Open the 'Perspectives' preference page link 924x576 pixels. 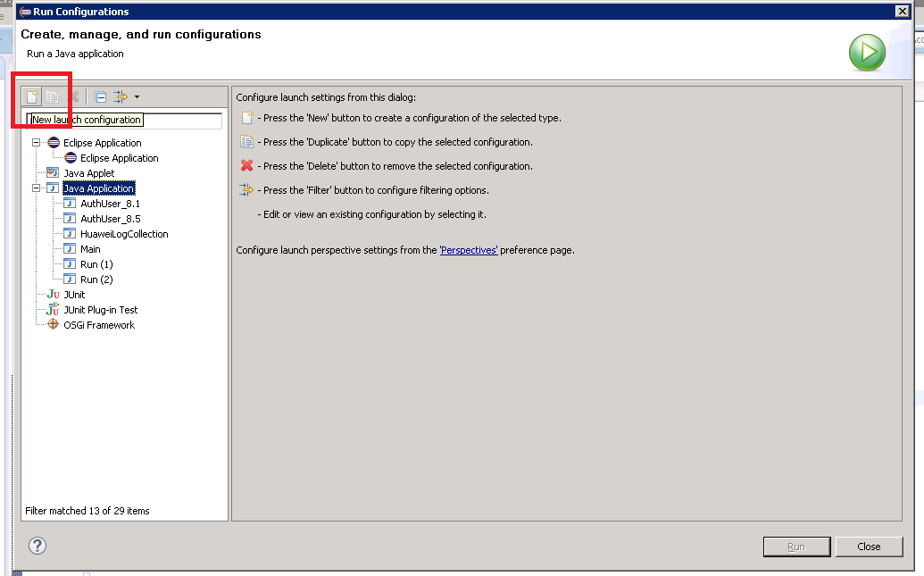[x=469, y=250]
